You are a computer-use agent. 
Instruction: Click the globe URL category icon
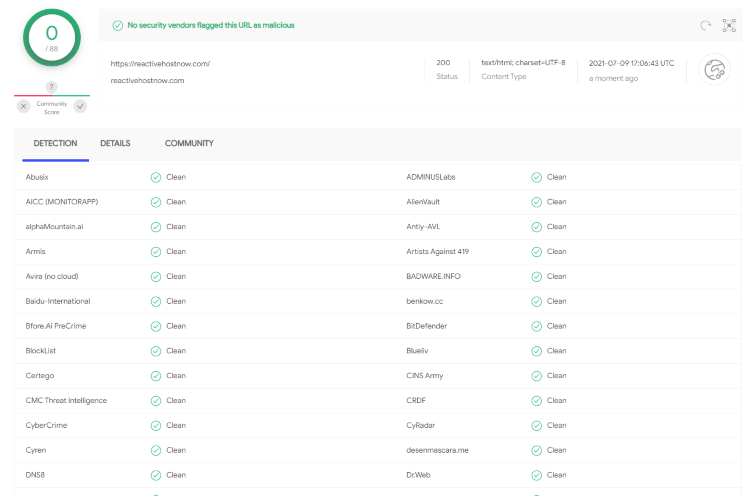pos(714,69)
